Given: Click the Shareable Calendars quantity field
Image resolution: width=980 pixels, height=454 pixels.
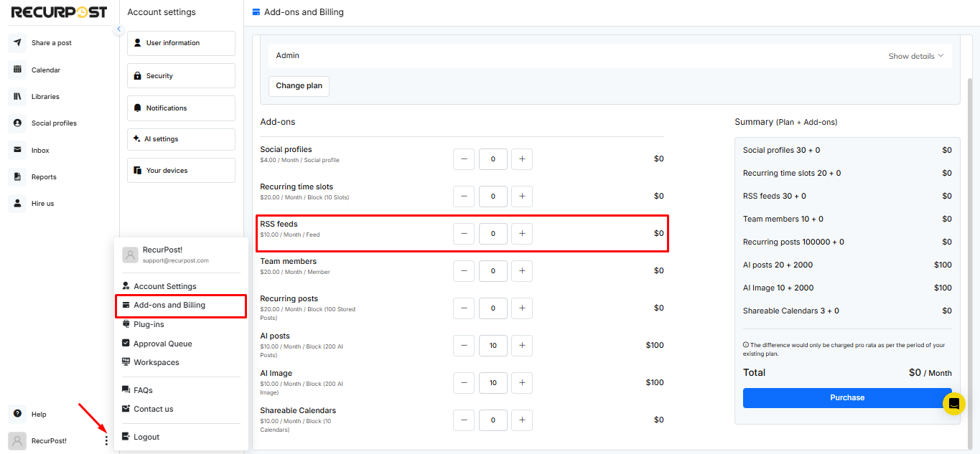Looking at the screenshot, I should [493, 420].
